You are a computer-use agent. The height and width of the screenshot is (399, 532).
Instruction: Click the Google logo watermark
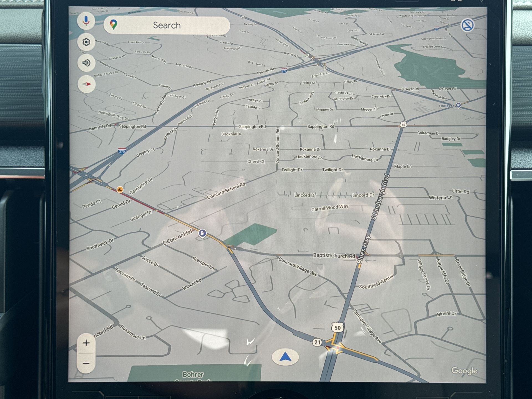point(464,371)
